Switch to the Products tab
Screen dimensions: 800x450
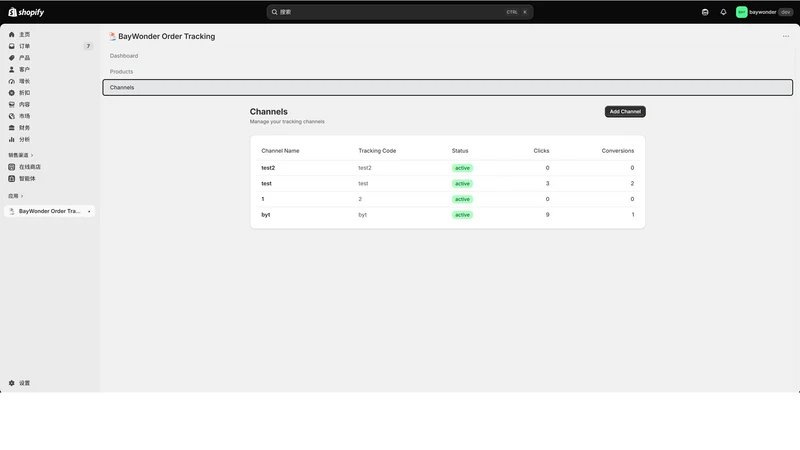(x=121, y=71)
